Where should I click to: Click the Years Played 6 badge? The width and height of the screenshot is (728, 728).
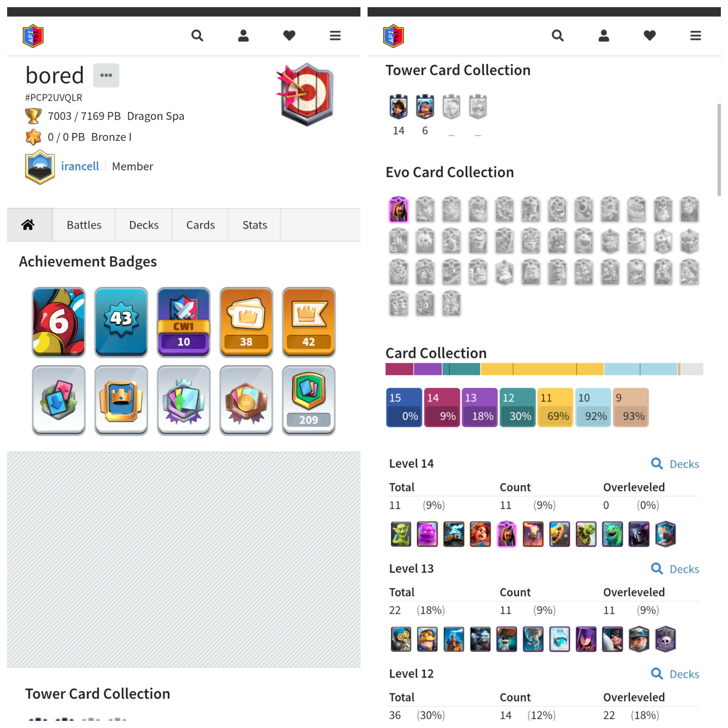(58, 323)
